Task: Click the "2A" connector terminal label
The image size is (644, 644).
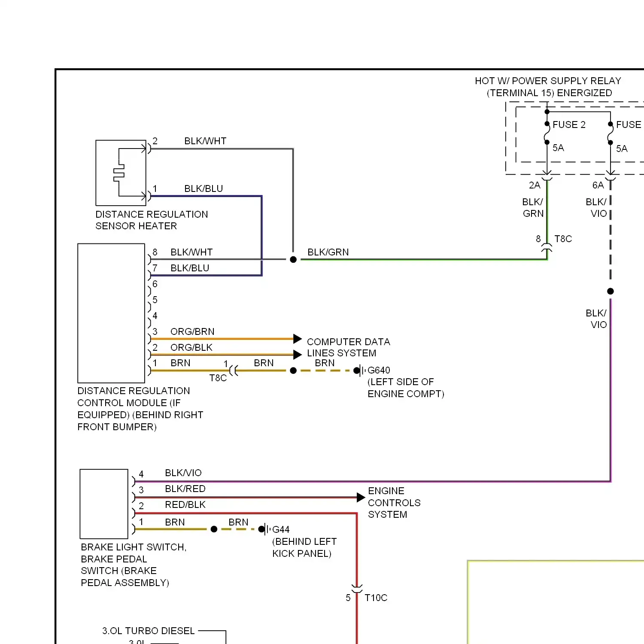Action: pyautogui.click(x=535, y=185)
